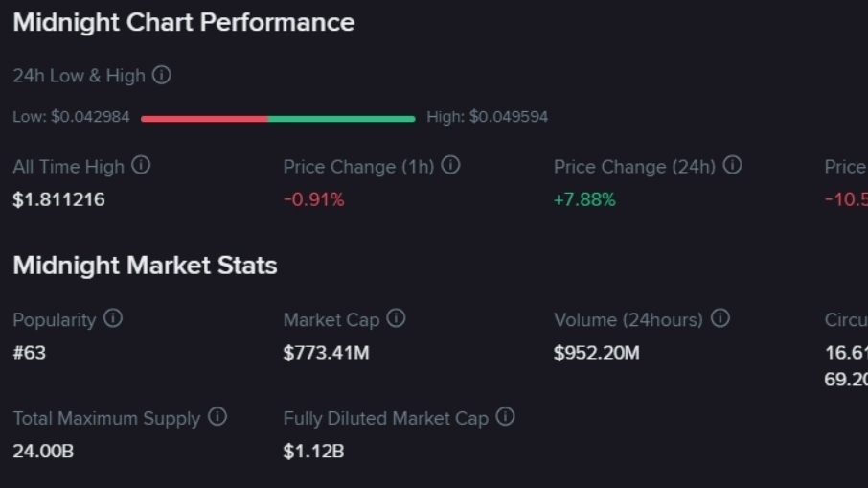Screen dimensions: 868x488
Task: Click the +7.88% price change value
Action: (x=584, y=199)
